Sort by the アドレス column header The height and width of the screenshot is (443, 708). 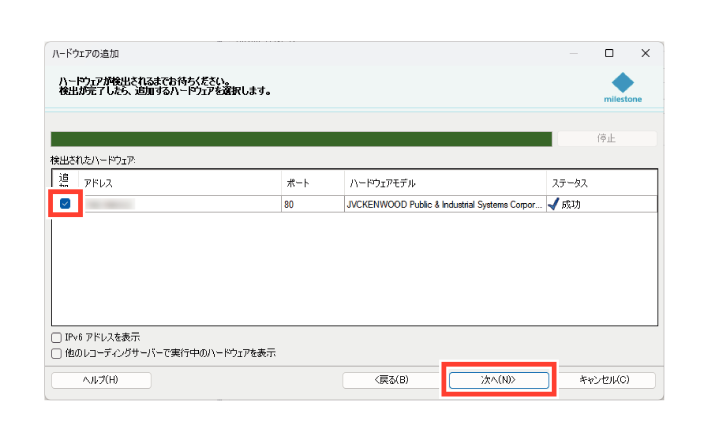180,183
